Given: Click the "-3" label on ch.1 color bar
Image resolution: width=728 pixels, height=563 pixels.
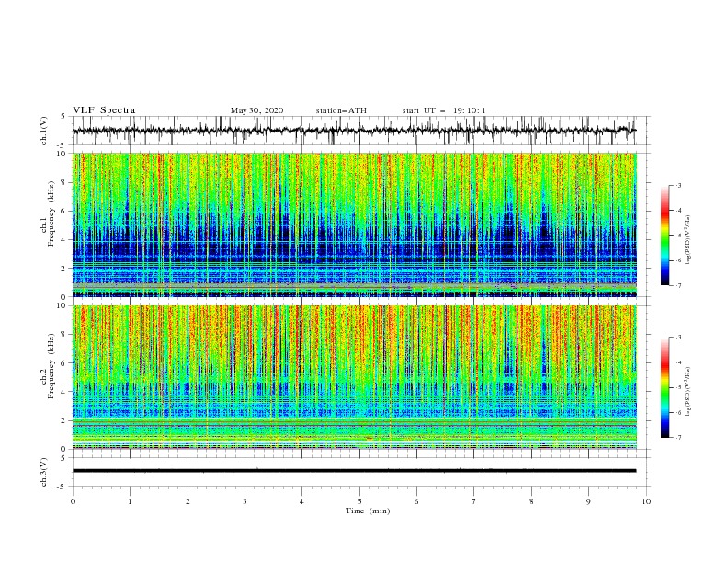Looking at the screenshot, I should pos(677,185).
